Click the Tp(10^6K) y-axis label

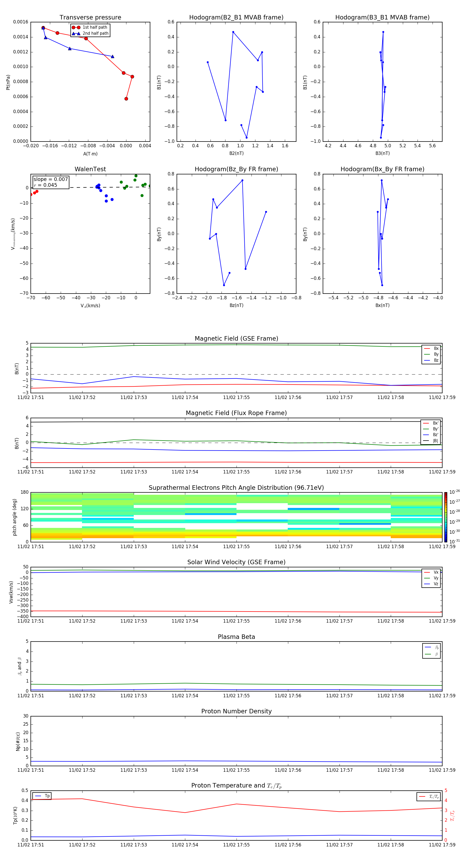[x=16, y=815]
